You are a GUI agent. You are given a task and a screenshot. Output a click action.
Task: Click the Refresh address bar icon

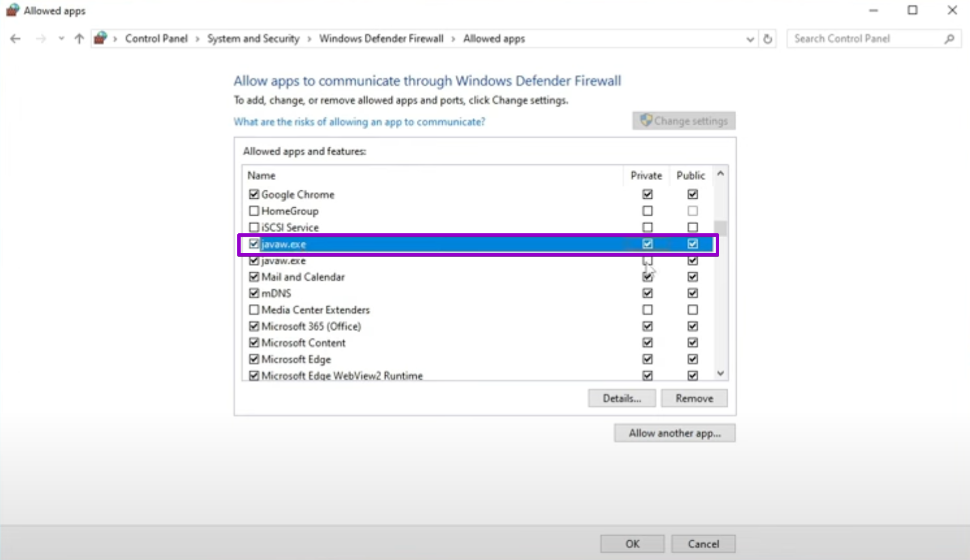[768, 39]
